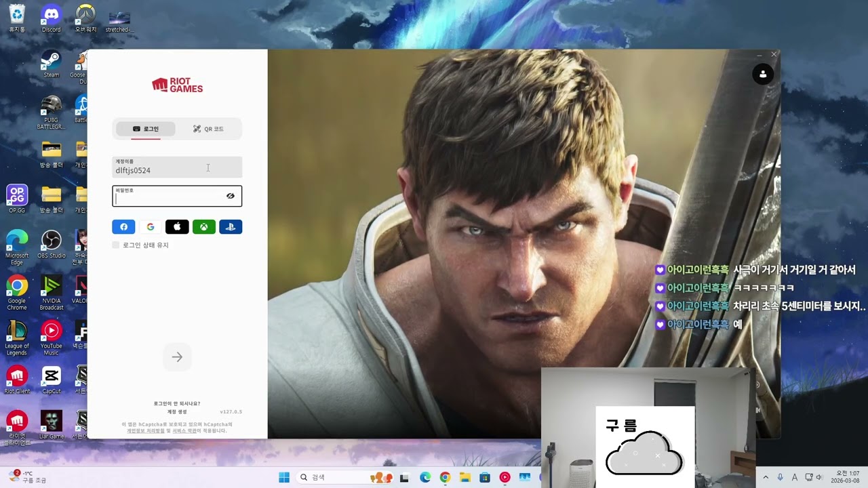Open Microsoft Edge on the taskbar
868x488 pixels.
coord(425,477)
